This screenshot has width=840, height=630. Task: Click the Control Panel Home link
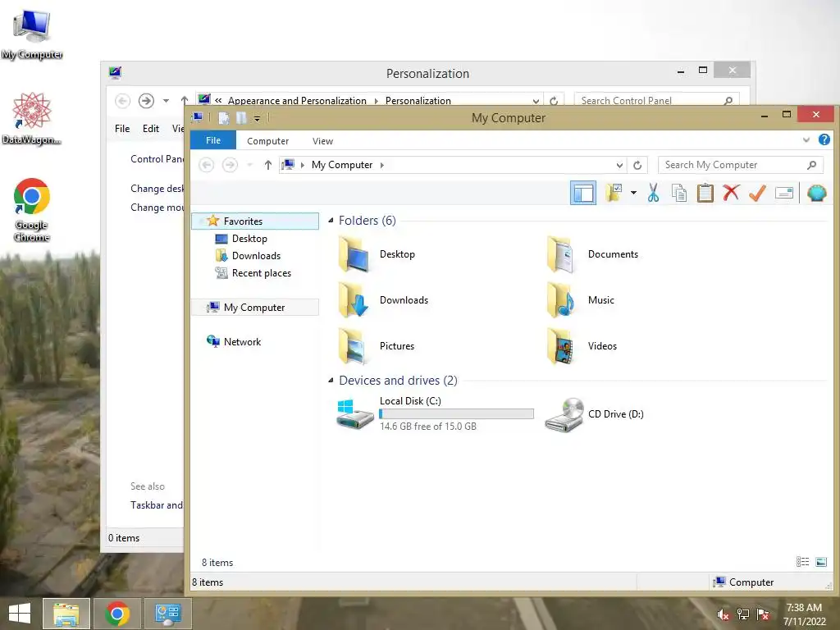click(x=157, y=159)
